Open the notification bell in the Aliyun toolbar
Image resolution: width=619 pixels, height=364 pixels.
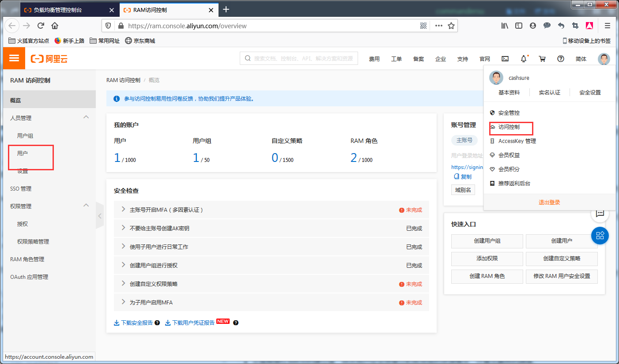(x=524, y=58)
